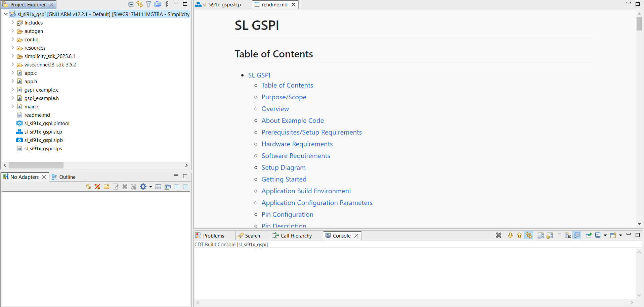The height and width of the screenshot is (307, 644).
Task: Pin the Console view
Action: pos(589,235)
